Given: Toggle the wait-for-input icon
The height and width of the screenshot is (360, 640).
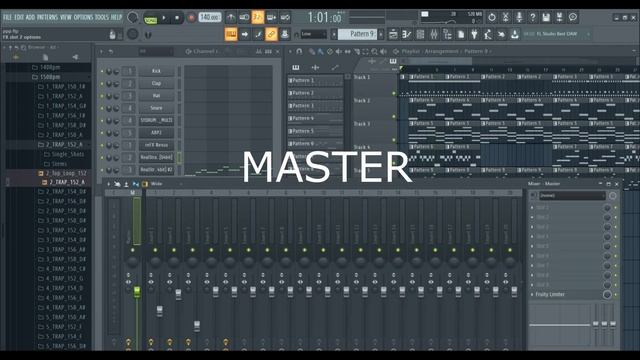Looking at the screenshot, I should (x=244, y=18).
